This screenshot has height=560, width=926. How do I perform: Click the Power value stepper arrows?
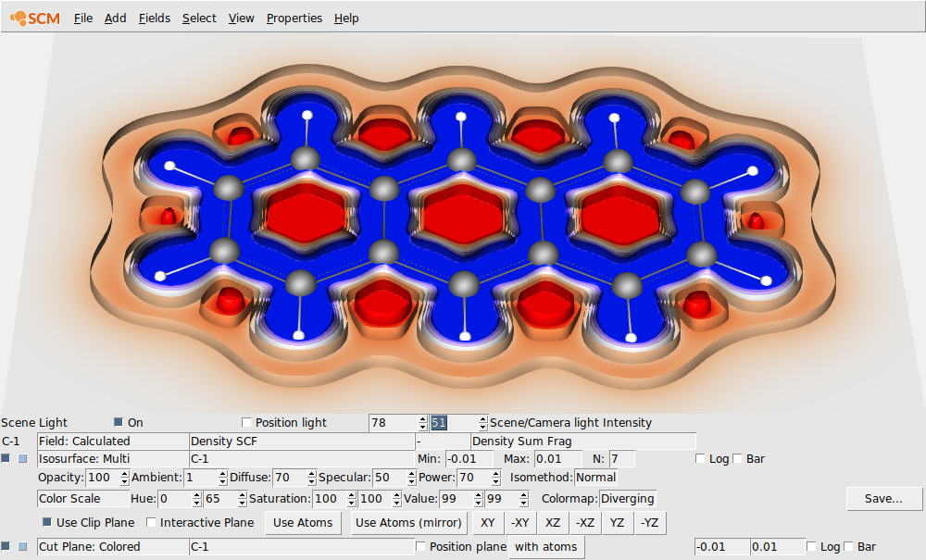click(496, 478)
